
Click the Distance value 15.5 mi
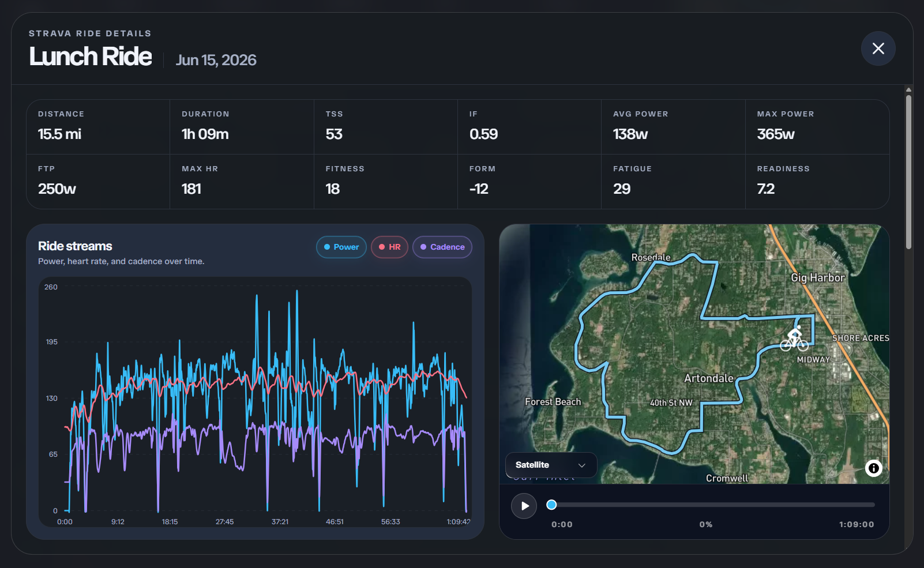pos(59,134)
